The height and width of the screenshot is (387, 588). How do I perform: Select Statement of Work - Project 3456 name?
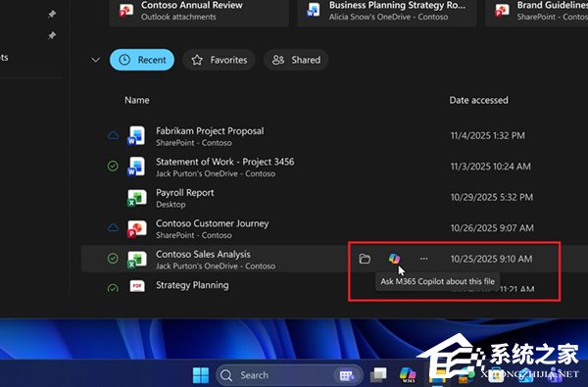tap(225, 162)
